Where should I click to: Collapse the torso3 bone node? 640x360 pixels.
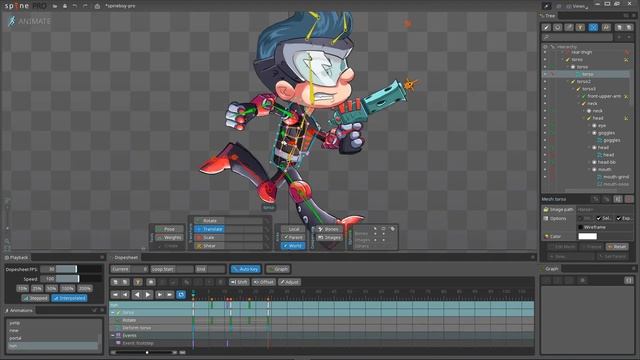click(x=573, y=89)
